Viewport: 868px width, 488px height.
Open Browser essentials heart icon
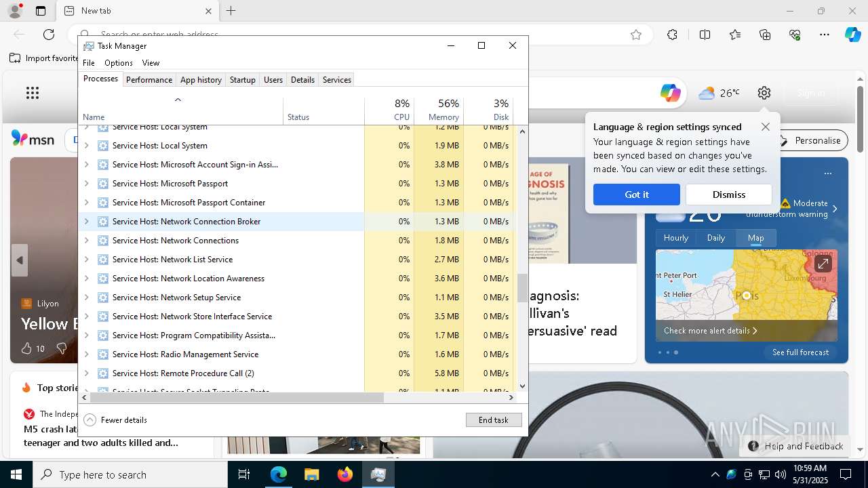coord(795,35)
